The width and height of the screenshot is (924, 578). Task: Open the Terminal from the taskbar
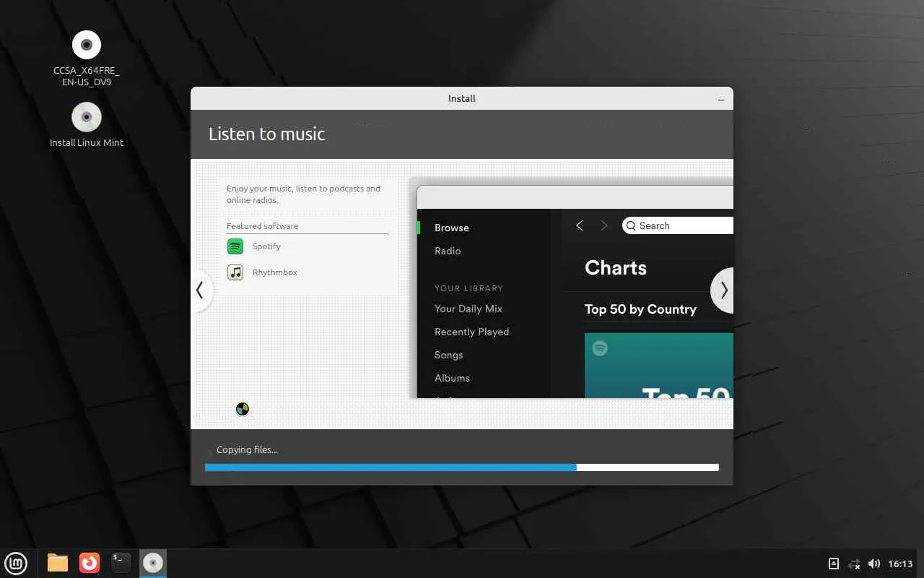click(x=121, y=563)
